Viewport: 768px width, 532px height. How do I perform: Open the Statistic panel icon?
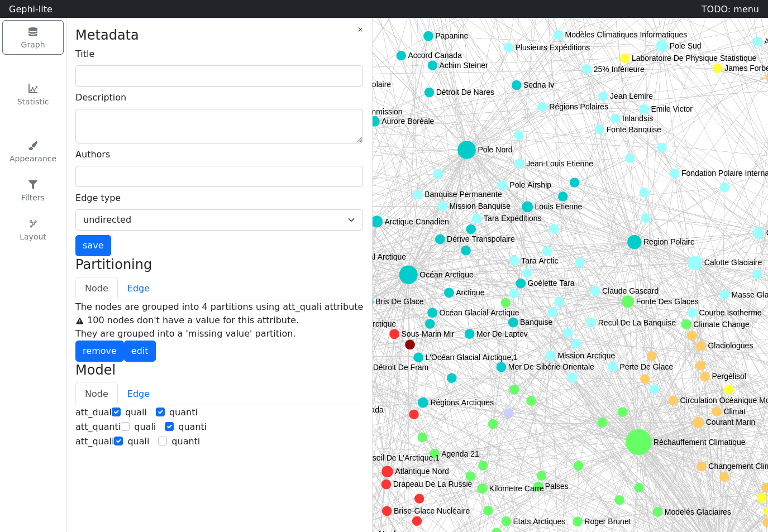(x=33, y=89)
